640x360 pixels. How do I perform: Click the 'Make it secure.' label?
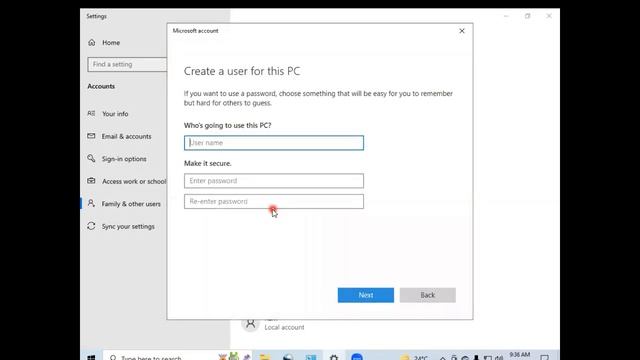coord(207,163)
